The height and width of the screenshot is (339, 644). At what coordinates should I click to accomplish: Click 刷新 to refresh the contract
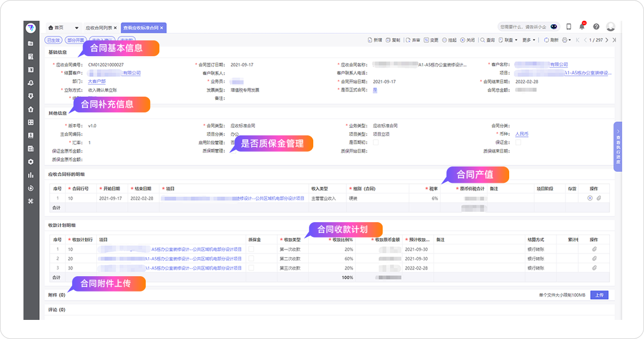pos(551,40)
